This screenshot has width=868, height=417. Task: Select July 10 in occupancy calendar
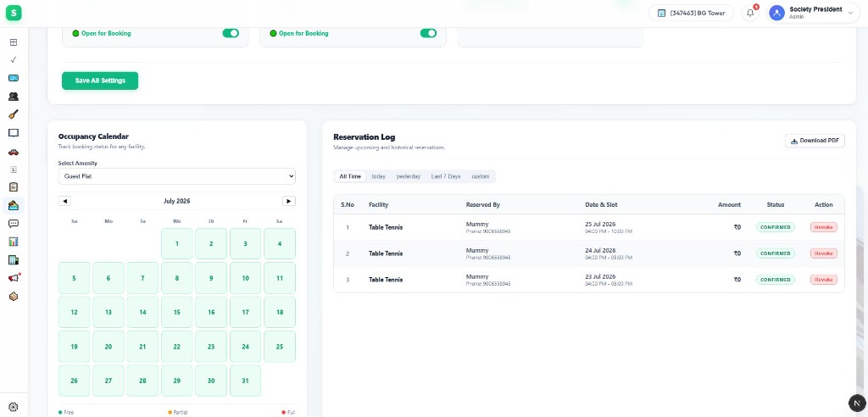tap(245, 278)
